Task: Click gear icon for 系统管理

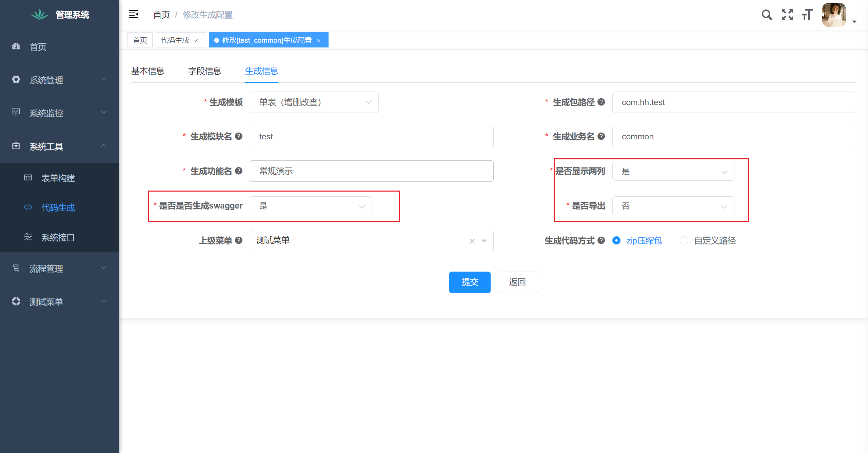Action: [x=16, y=79]
